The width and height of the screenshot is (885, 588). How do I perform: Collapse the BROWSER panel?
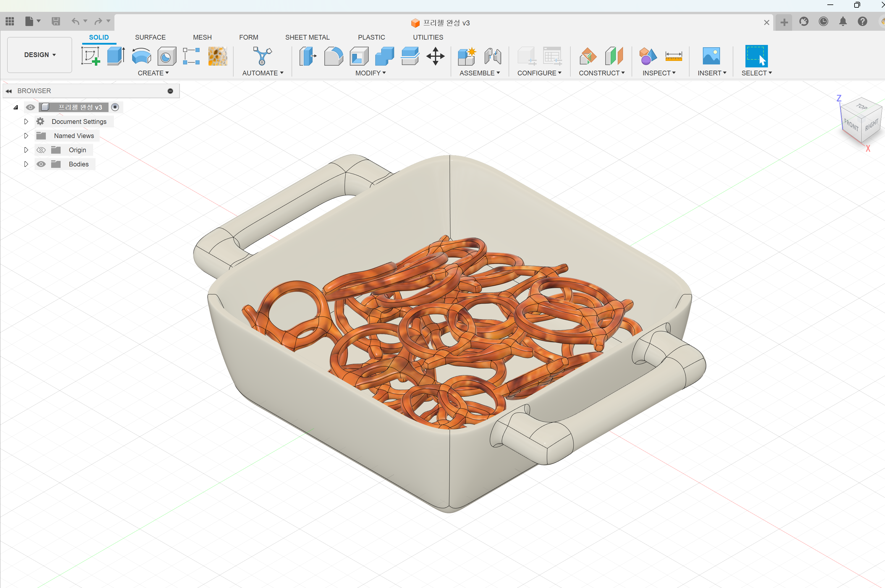point(9,91)
